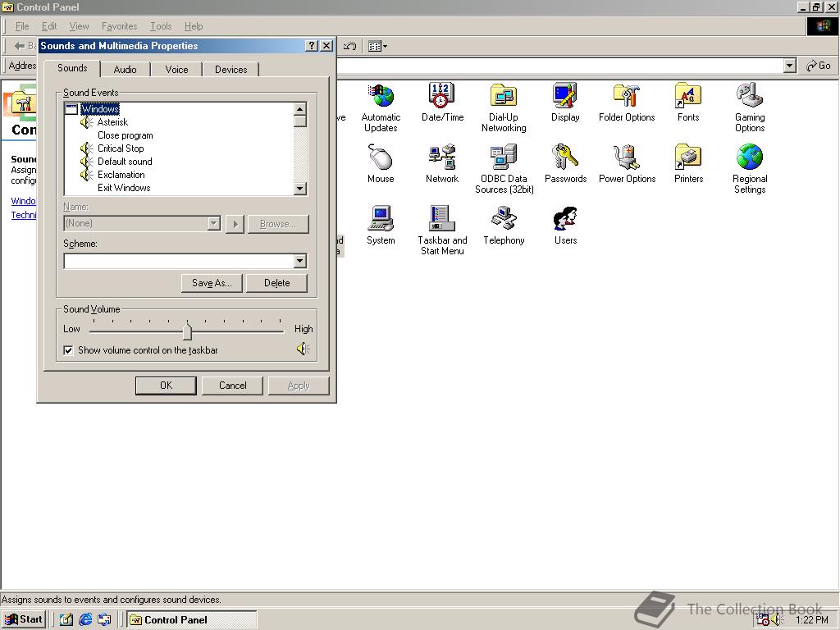The image size is (840, 630).
Task: Switch to the Audio tab
Action: [x=126, y=70]
